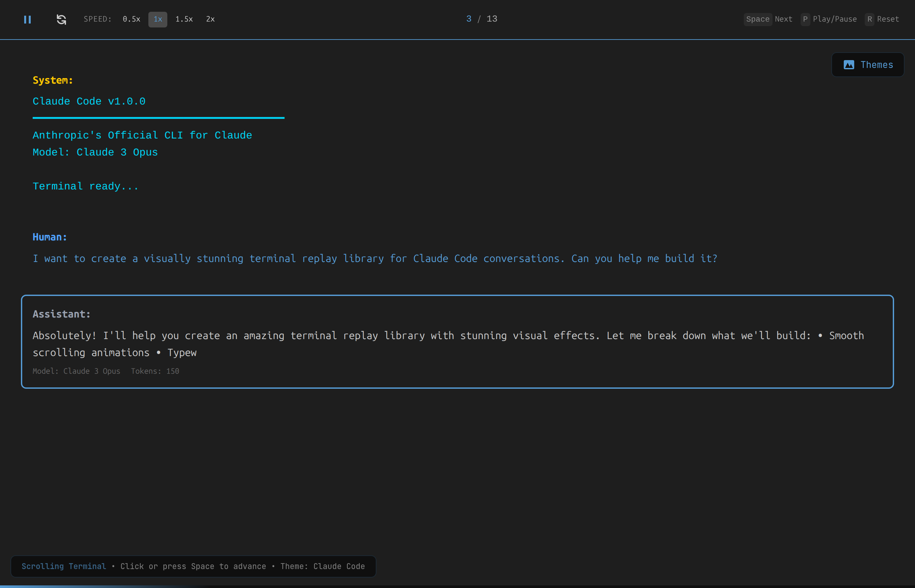This screenshot has height=588, width=915.
Task: Set playback speed to 0.5x
Action: (131, 19)
